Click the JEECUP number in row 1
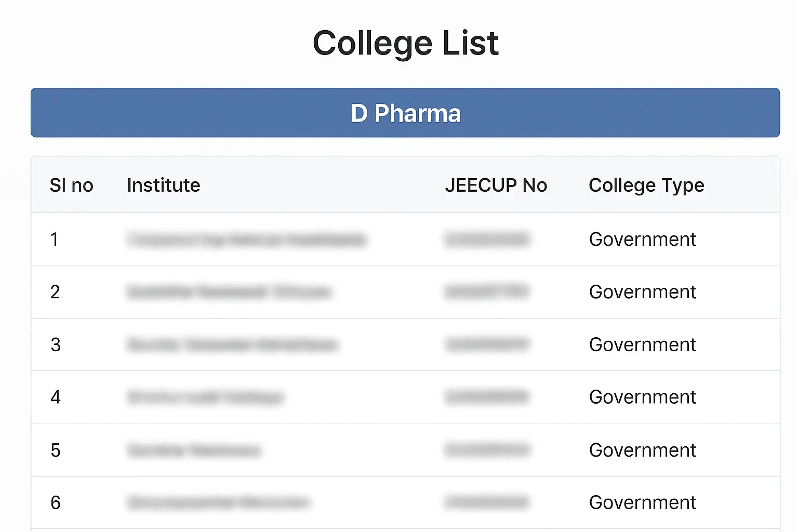798x532 pixels. [x=487, y=239]
